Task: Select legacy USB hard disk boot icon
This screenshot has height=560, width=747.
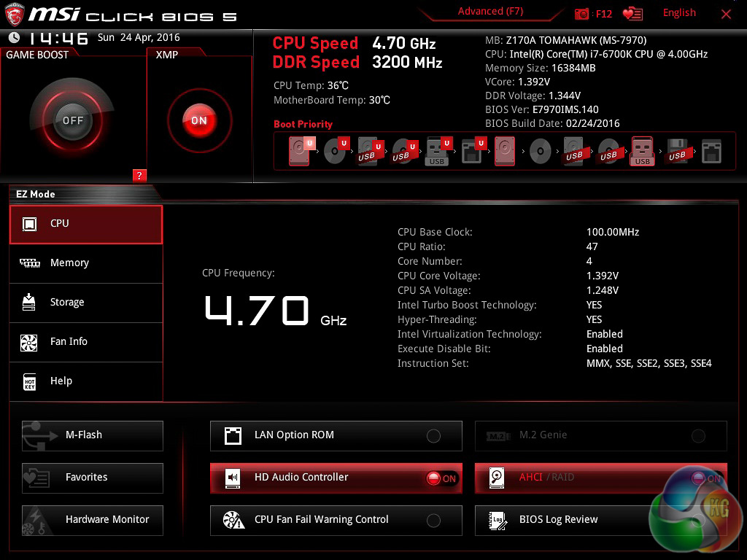Action: (574, 151)
